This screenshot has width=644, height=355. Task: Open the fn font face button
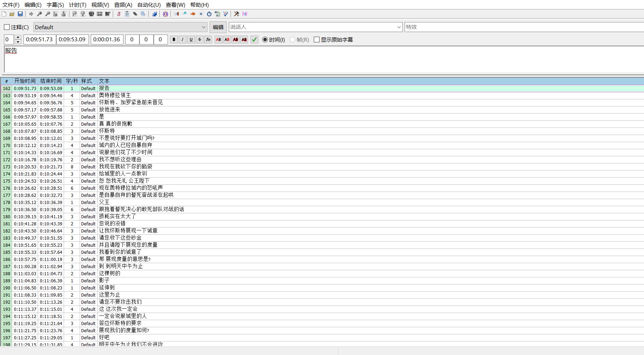[208, 40]
